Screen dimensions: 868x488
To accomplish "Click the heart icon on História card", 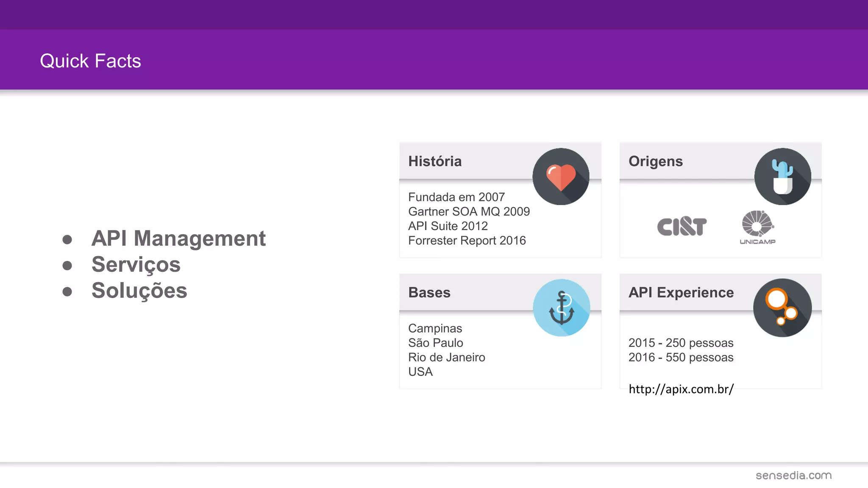I will pos(561,177).
